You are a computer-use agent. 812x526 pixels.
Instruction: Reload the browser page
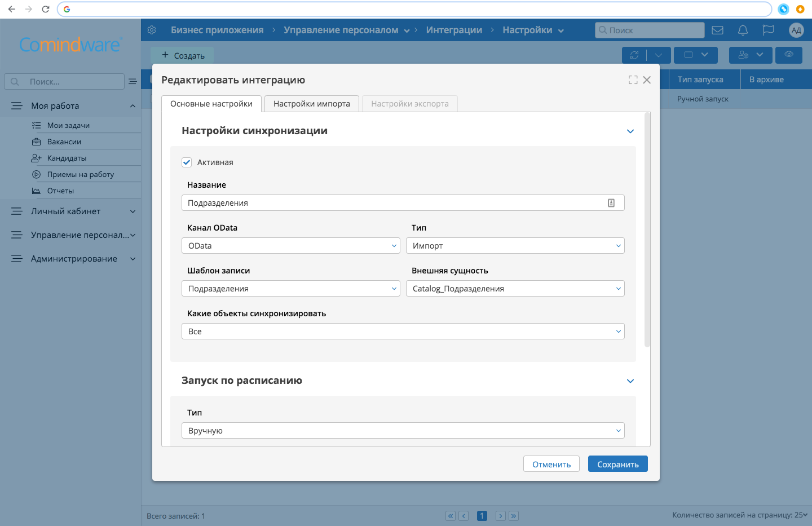pyautogui.click(x=46, y=9)
